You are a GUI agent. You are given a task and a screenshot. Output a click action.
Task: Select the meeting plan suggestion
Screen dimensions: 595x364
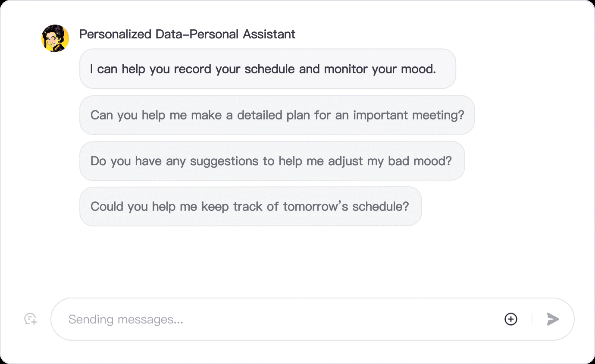277,115
